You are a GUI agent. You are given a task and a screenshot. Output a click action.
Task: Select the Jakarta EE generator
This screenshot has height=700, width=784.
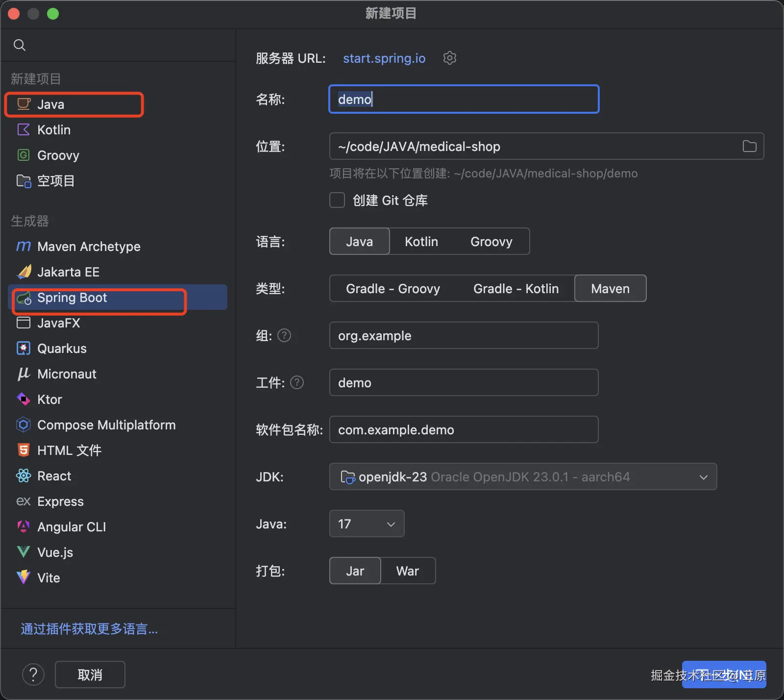click(x=118, y=272)
